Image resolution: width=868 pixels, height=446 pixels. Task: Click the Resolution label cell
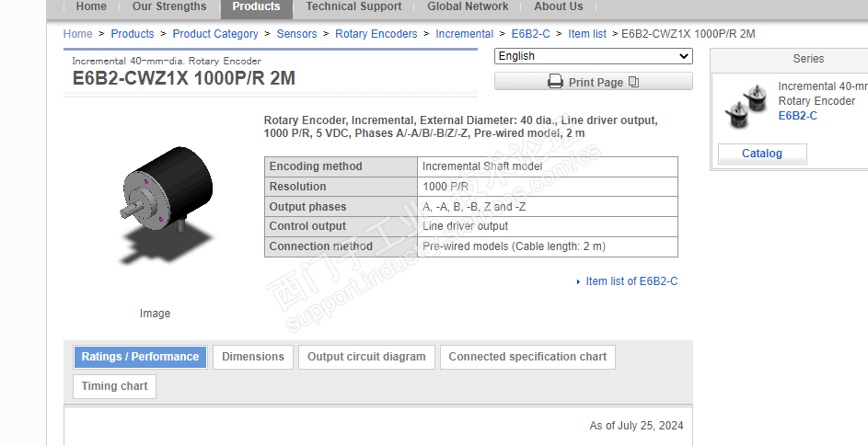[x=341, y=187]
